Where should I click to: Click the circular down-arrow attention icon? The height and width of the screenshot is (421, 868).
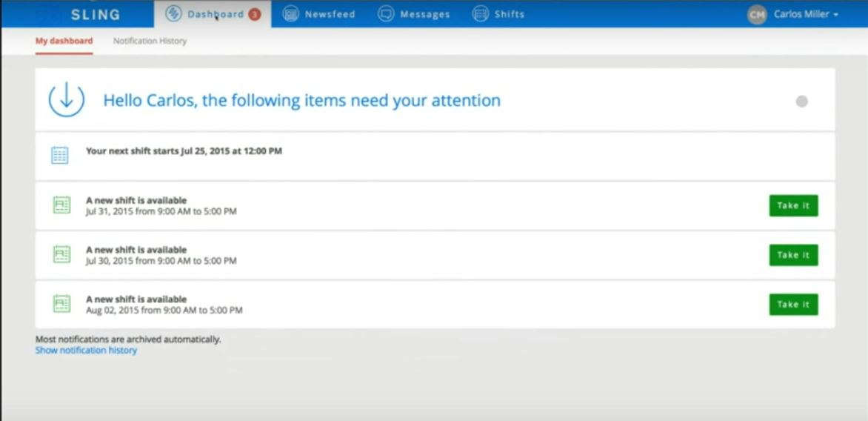tap(67, 100)
